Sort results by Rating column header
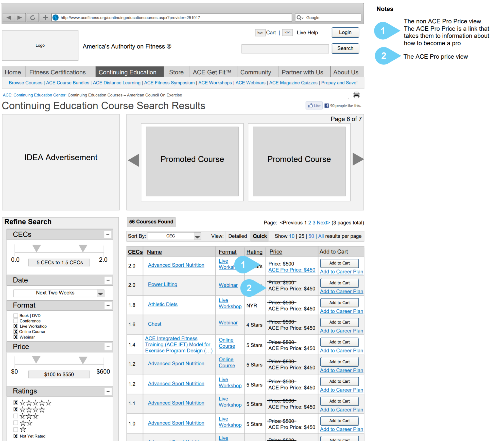This screenshot has height=441, width=504. 254,252
